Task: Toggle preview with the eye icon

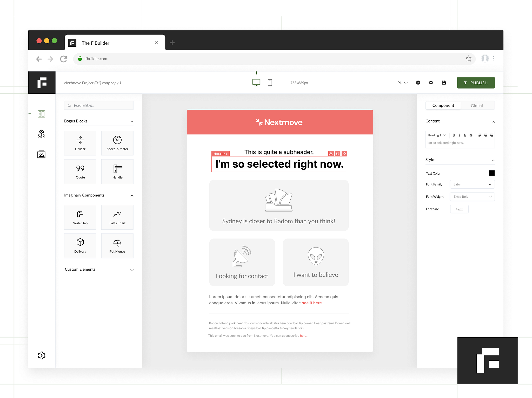Action: click(x=431, y=83)
